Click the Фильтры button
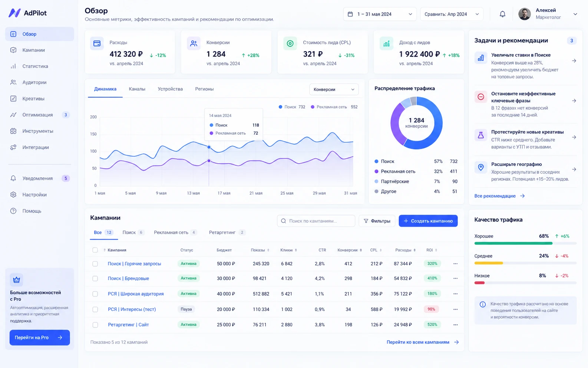Screen dimensions: 588x368 [x=377, y=221]
